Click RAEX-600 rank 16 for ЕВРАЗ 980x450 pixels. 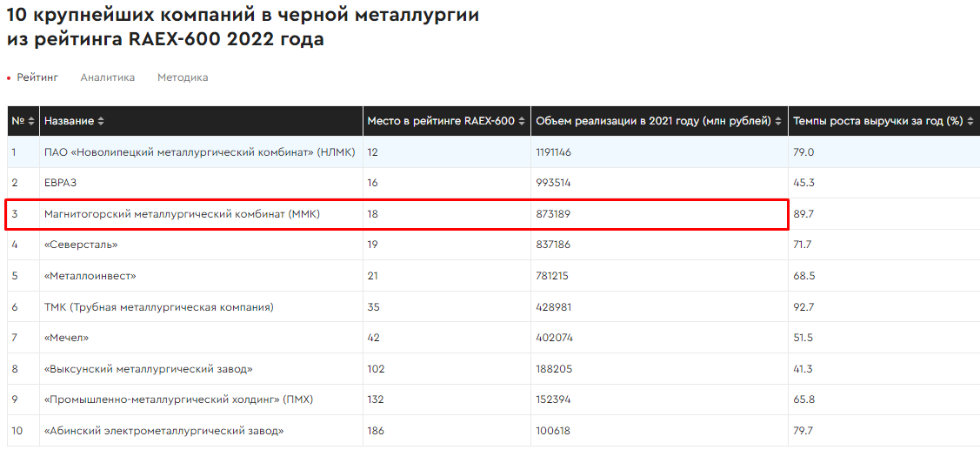point(373,183)
